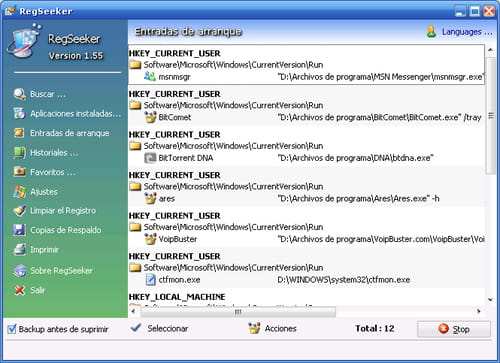This screenshot has height=363, width=500.
Task: Click the red X Salir icon
Action: 19,290
